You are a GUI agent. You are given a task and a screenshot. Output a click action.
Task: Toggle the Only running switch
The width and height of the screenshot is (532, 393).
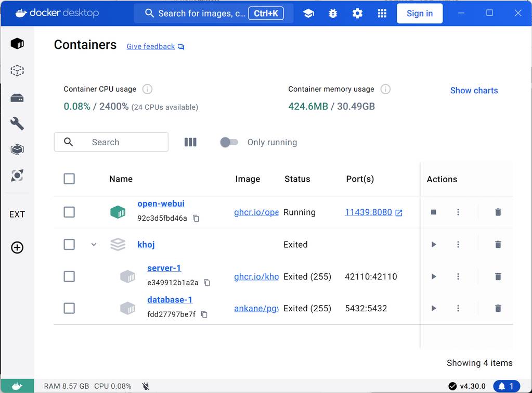[x=229, y=142]
